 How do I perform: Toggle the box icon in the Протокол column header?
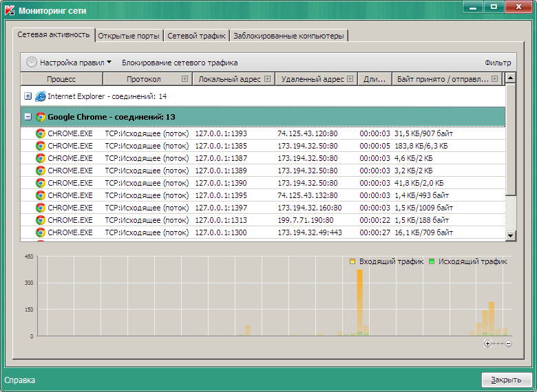tap(185, 79)
